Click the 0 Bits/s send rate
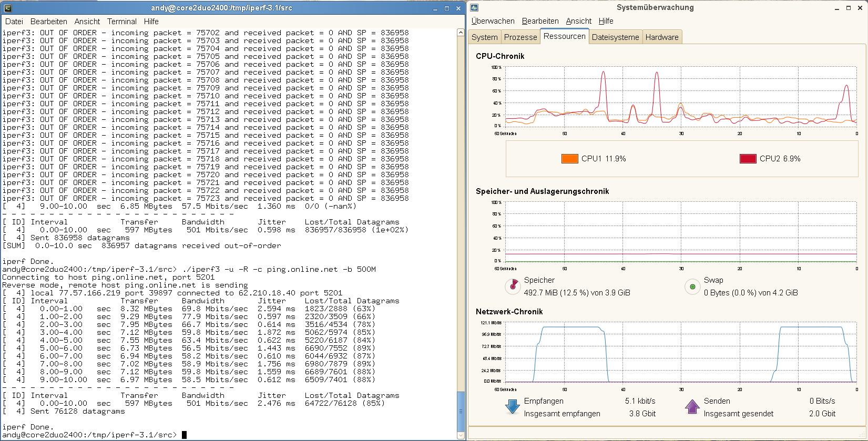Viewport: 868px width, 441px height. click(822, 401)
